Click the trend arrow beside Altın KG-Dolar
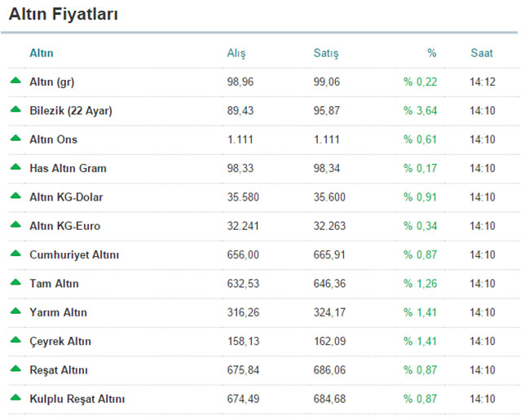Image resolution: width=530 pixels, height=420 pixels. click(15, 197)
